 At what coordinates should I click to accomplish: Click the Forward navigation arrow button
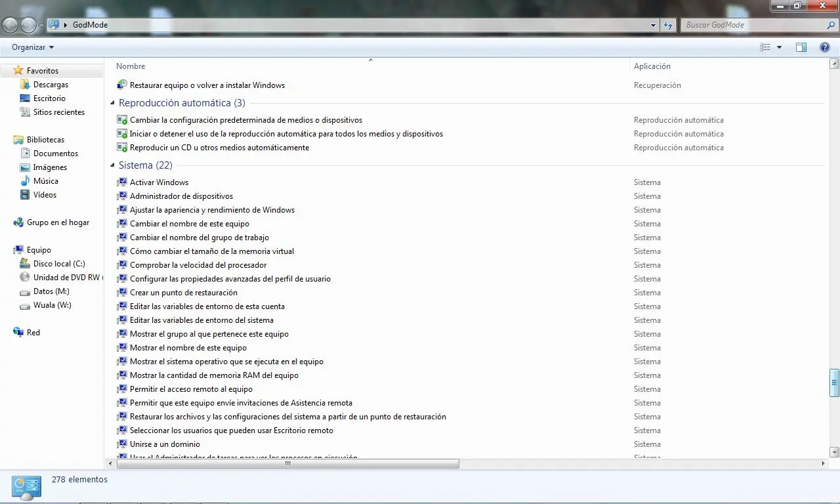point(29,26)
